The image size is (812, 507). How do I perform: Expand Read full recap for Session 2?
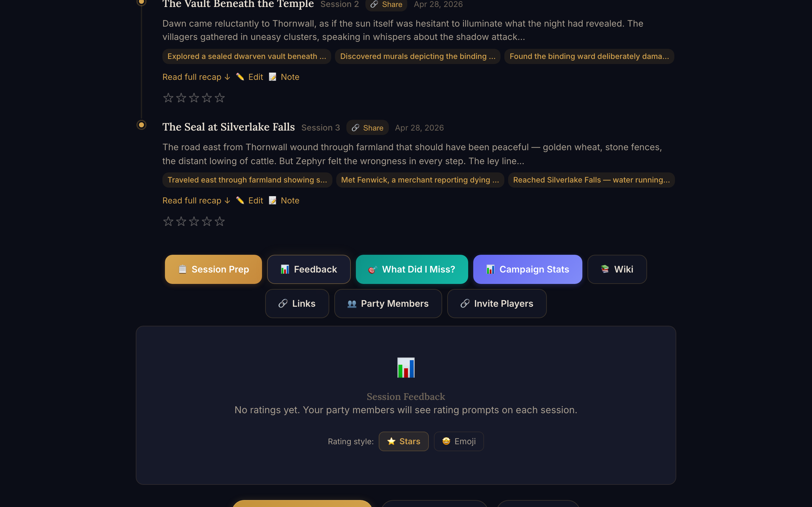click(196, 77)
